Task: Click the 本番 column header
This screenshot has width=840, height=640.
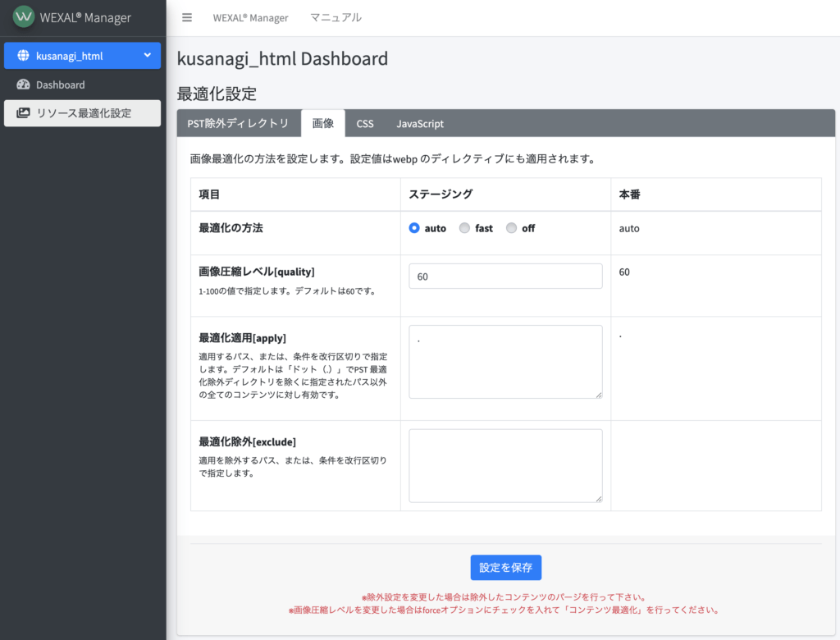Action: (629, 194)
